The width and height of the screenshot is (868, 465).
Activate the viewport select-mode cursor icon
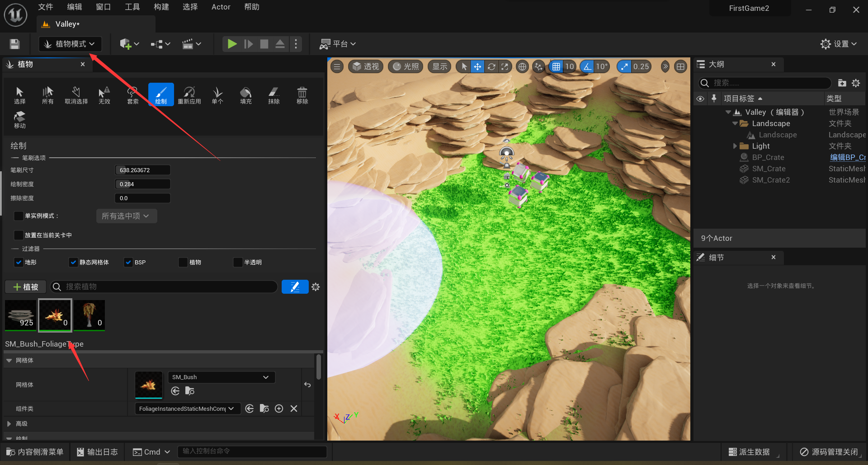coord(464,67)
